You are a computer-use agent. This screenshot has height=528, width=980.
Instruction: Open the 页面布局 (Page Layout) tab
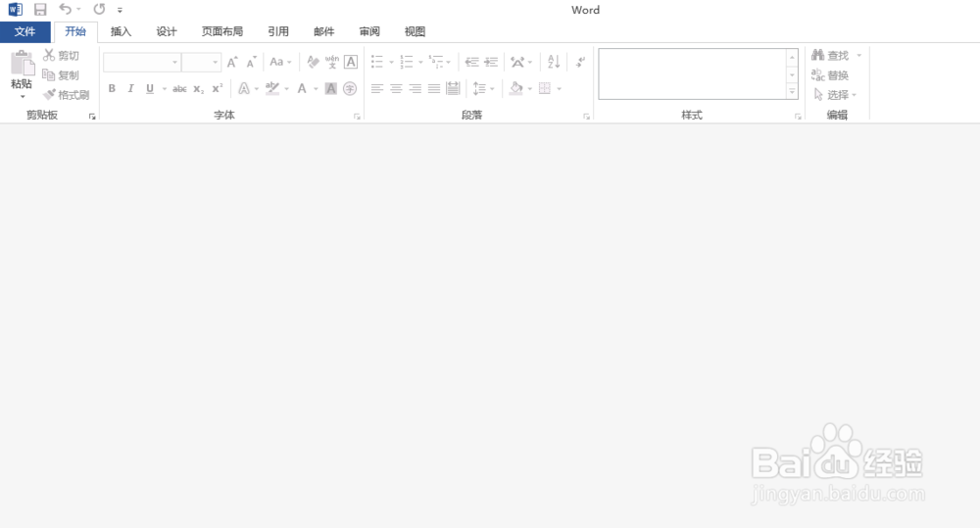tap(221, 31)
